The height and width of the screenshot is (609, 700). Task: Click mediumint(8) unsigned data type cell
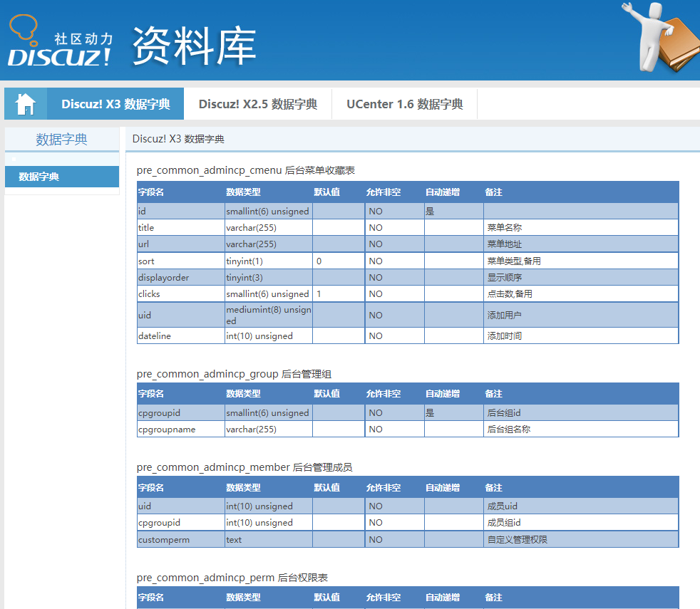click(269, 315)
